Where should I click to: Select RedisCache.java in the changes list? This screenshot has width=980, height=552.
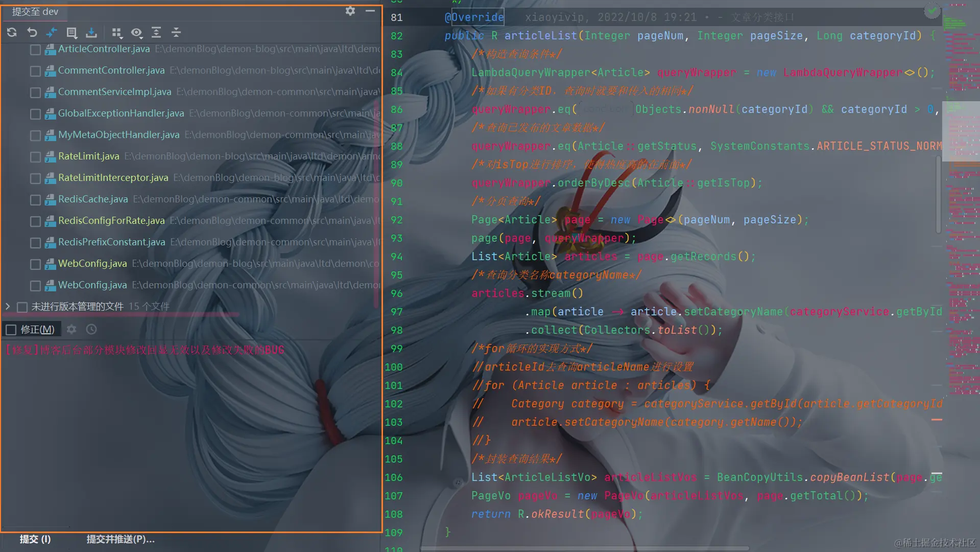(93, 199)
